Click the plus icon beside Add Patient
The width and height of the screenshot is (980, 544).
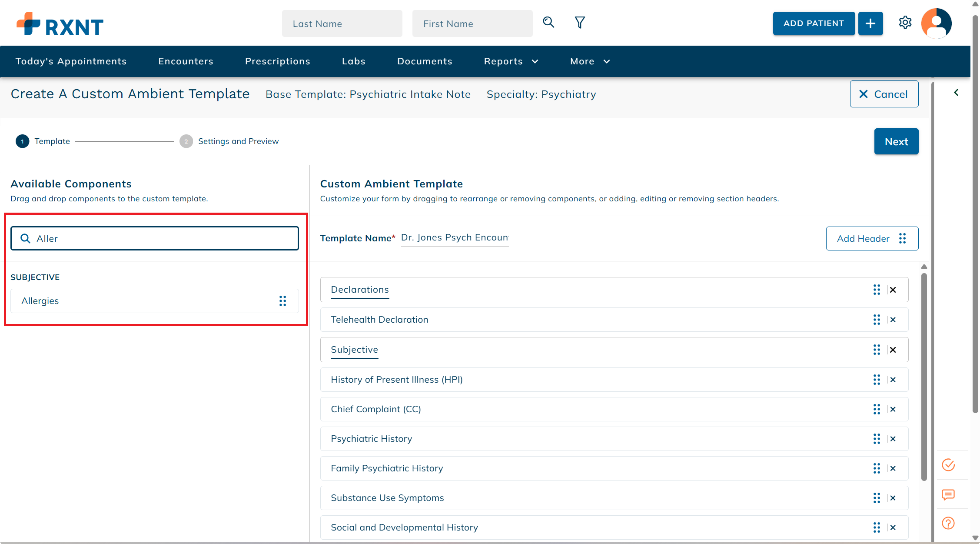(x=870, y=23)
